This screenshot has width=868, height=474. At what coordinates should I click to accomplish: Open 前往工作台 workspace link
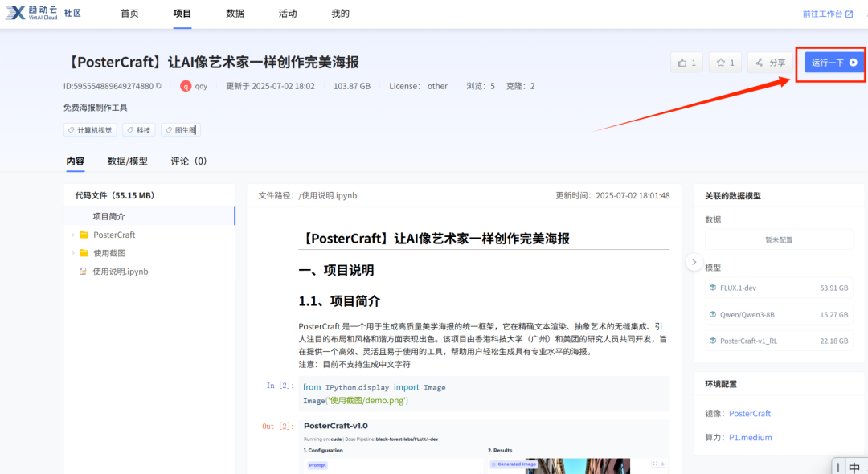(828, 14)
